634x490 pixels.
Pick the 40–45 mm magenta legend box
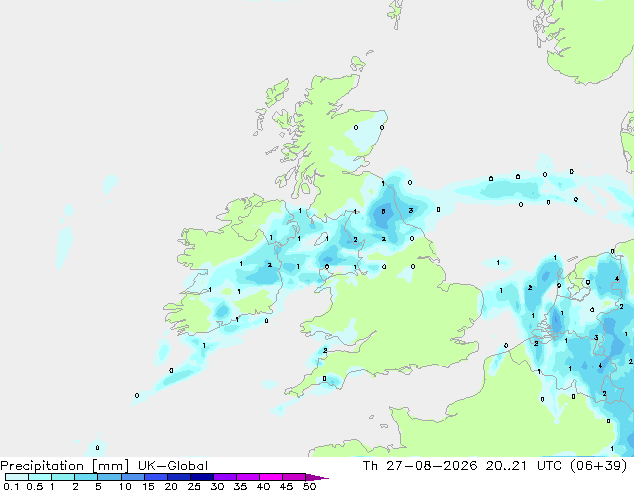271,477
